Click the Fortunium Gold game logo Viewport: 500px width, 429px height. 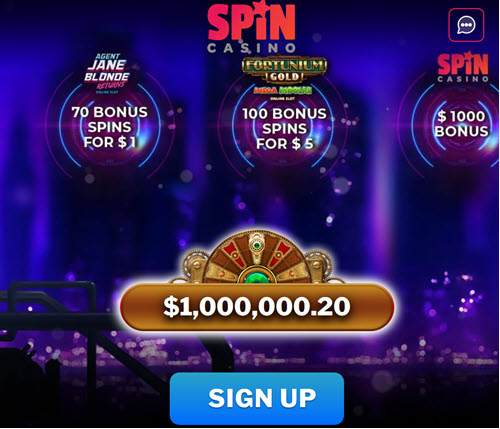click(284, 69)
